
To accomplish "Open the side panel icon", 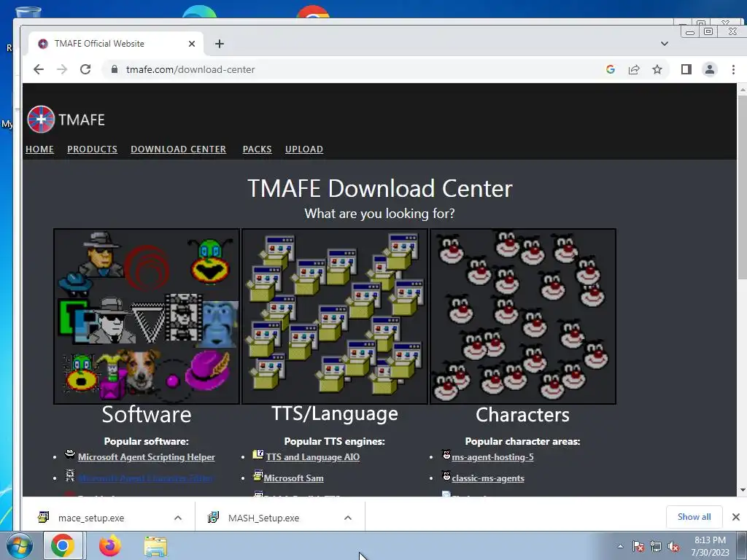I will [x=686, y=69].
